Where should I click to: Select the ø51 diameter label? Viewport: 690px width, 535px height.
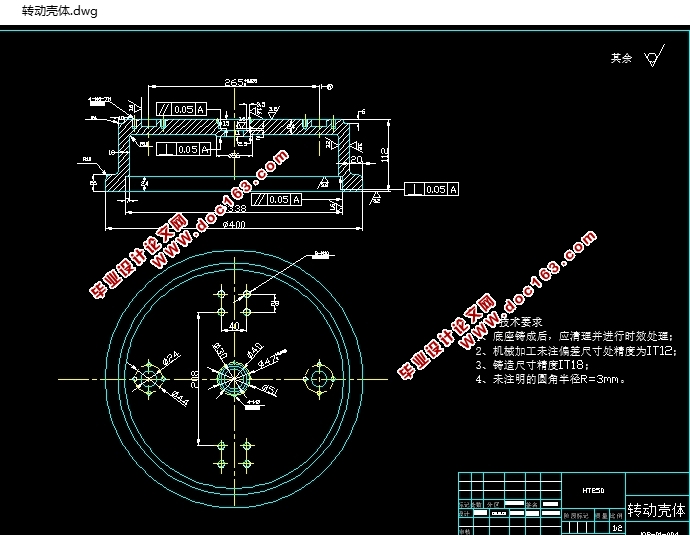(270, 389)
